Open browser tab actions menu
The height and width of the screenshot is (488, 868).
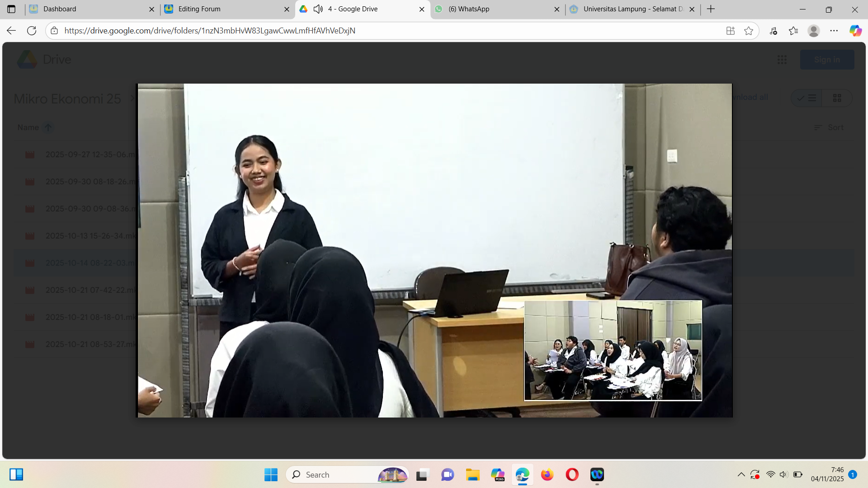[11, 9]
